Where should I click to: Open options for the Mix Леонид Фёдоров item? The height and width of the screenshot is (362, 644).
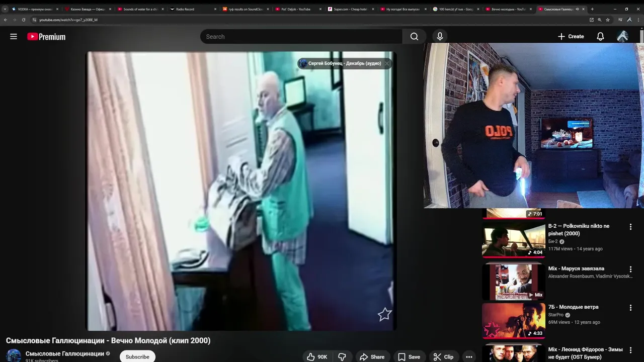630,350
